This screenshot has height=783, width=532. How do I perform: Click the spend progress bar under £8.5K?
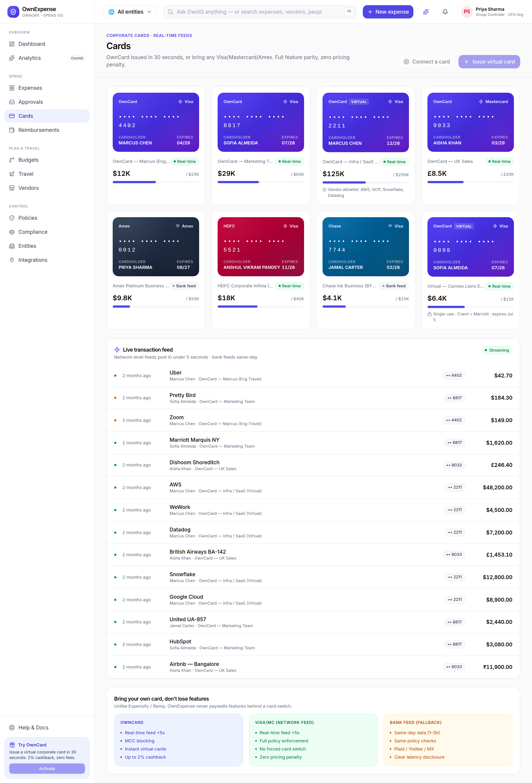(470, 182)
